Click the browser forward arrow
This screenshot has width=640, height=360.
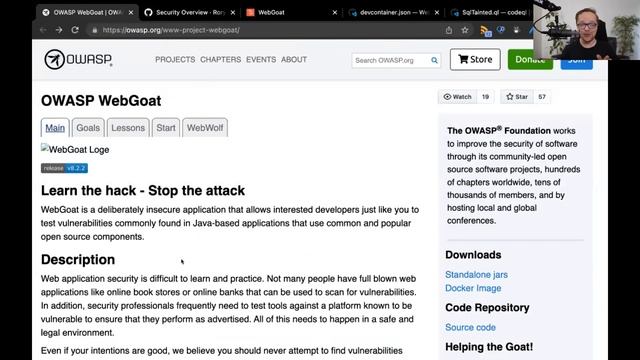click(x=59, y=30)
